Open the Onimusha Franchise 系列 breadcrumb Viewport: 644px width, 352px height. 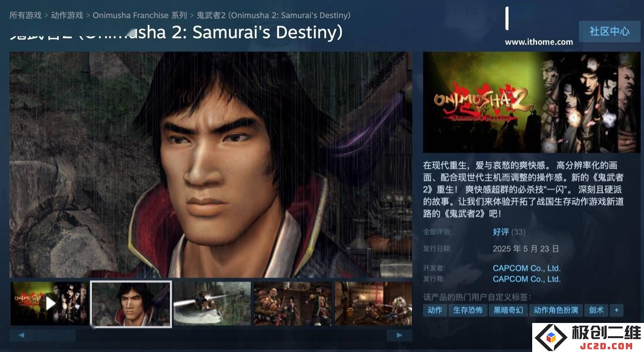140,15
